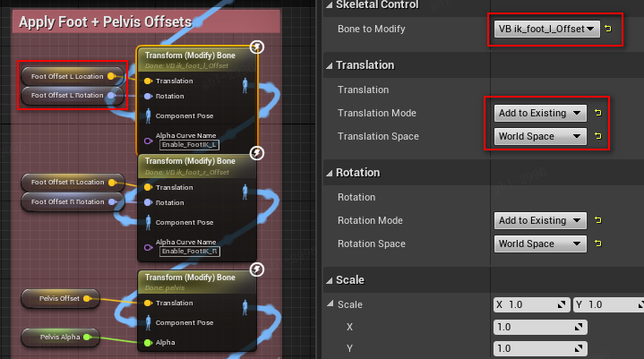This screenshot has height=359, width=644.
Task: Collapse the Translation section
Action: point(329,65)
